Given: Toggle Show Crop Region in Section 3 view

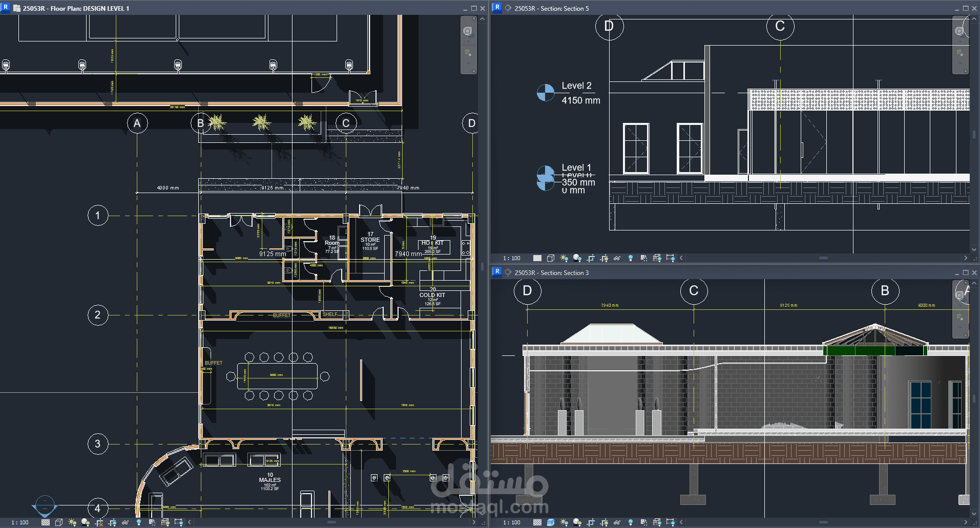Looking at the screenshot, I should [x=604, y=522].
